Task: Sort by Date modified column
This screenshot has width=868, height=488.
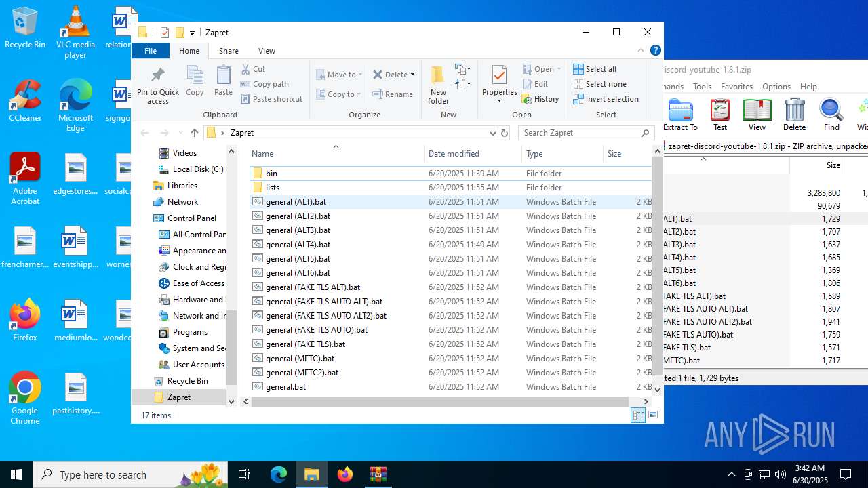Action: (473, 154)
